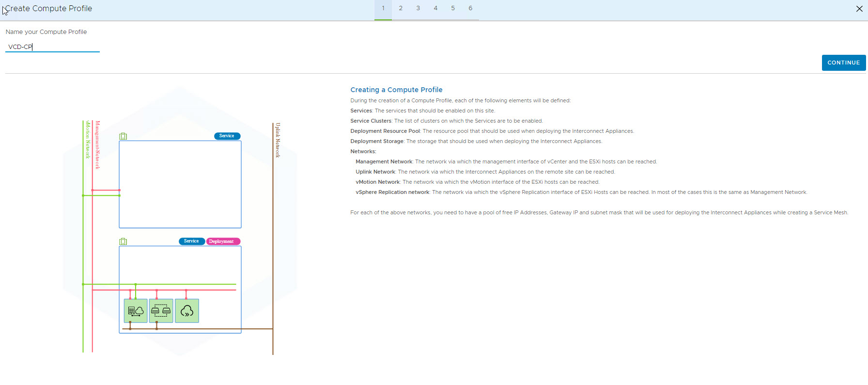Click the pink Deployment badge
Screen dimensions: 868x385
(x=223, y=241)
